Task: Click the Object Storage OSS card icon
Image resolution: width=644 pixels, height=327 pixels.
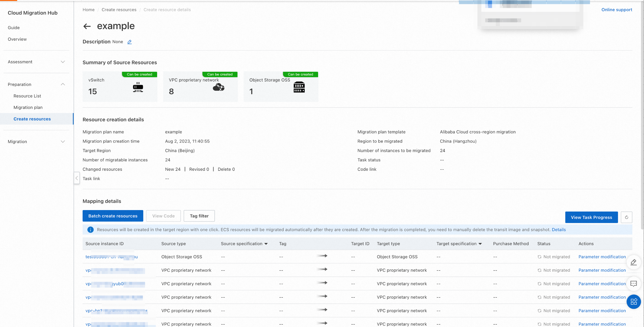Action: point(299,87)
